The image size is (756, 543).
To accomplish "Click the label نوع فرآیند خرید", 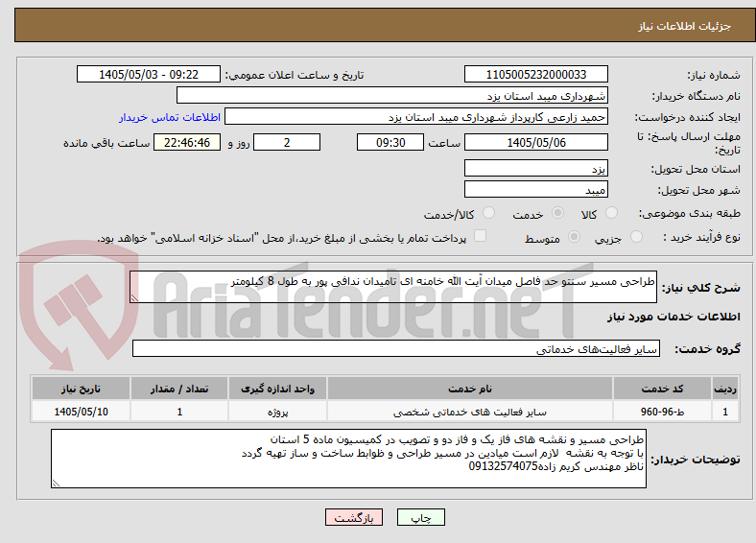I will point(702,237).
